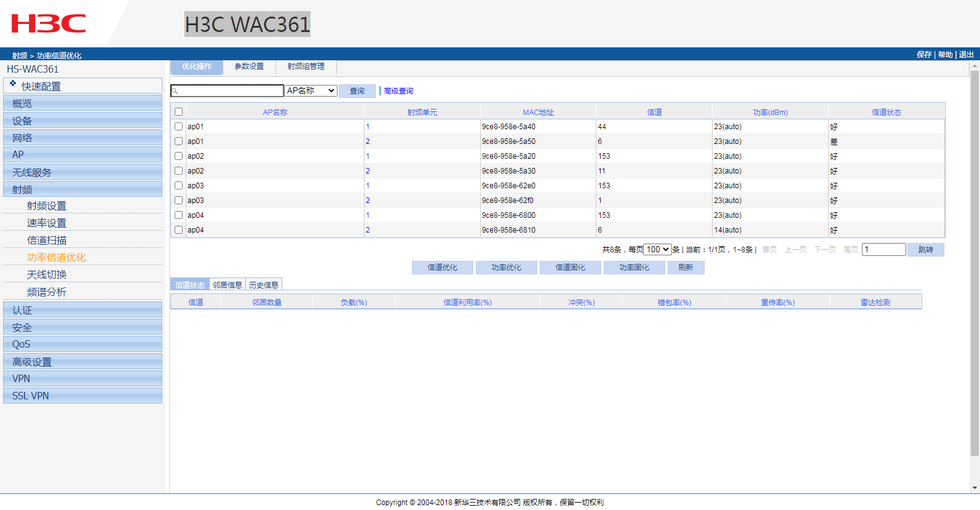The image size is (980, 510).
Task: Go to 信道扫描 in the sidebar
Action: 47,241
